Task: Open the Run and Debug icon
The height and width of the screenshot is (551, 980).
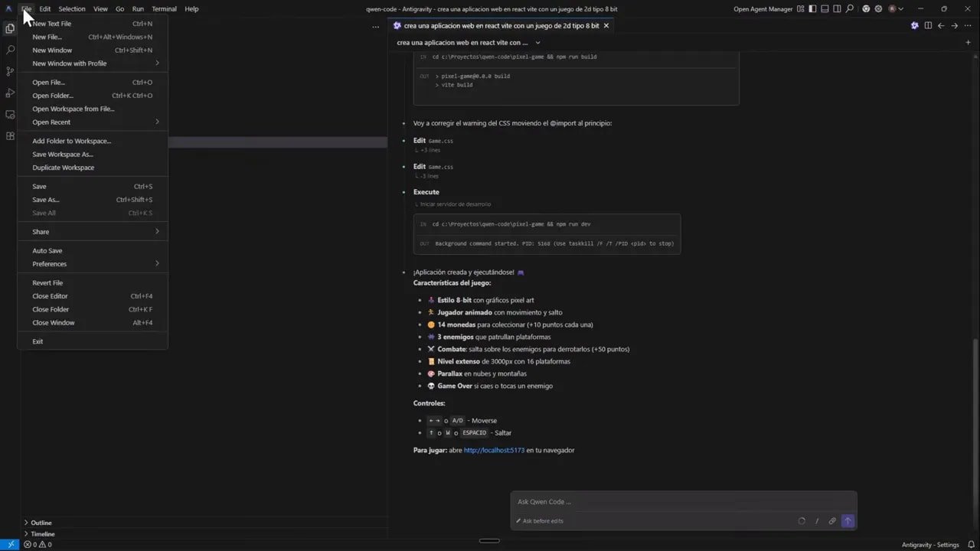Action: [10, 93]
